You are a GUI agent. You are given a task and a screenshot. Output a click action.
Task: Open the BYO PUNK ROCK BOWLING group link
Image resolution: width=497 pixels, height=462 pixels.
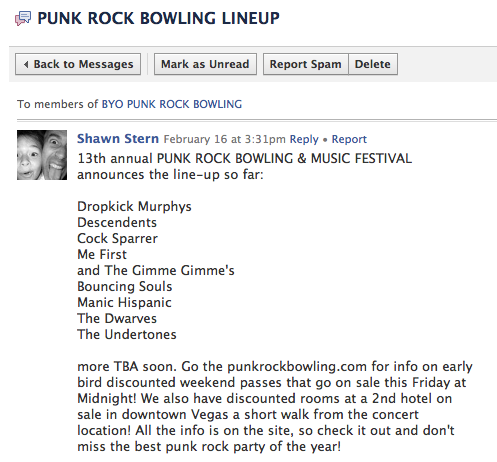click(x=172, y=104)
